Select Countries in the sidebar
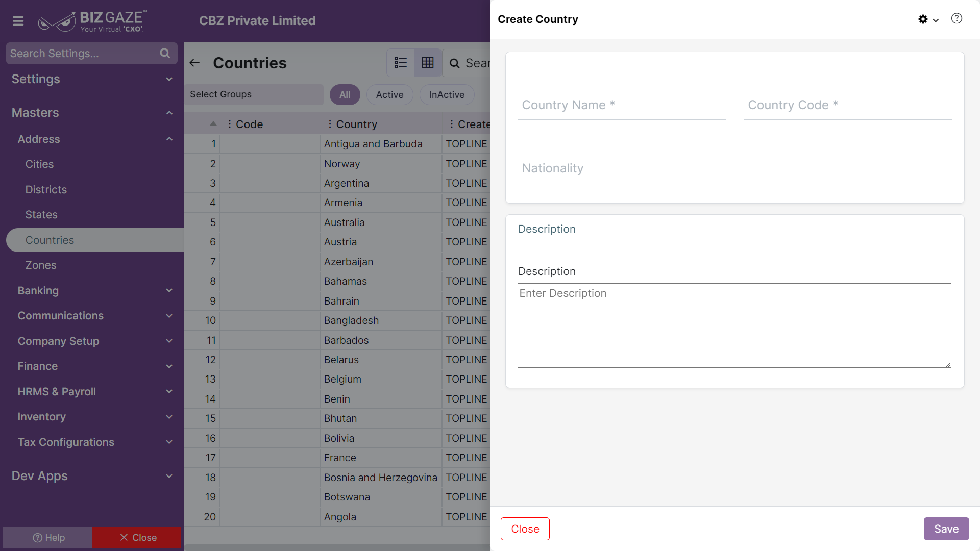Screen dimensions: 980x551 (x=95, y=240)
